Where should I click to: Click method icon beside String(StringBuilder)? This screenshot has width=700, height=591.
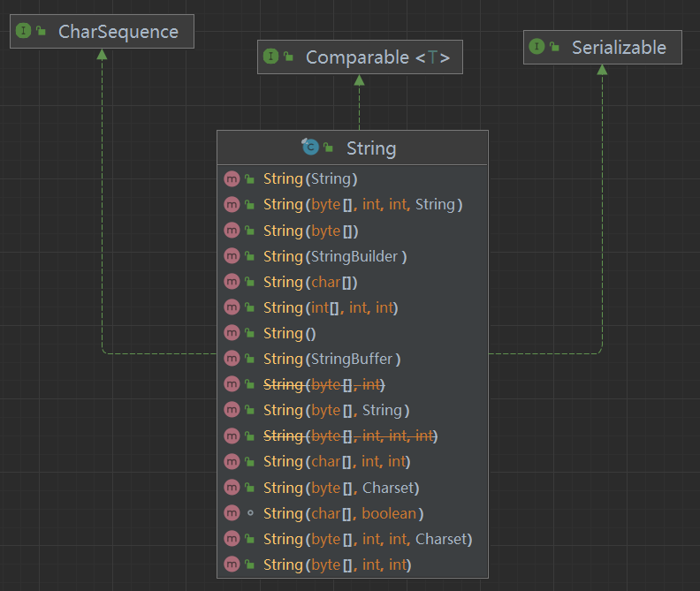coord(232,256)
